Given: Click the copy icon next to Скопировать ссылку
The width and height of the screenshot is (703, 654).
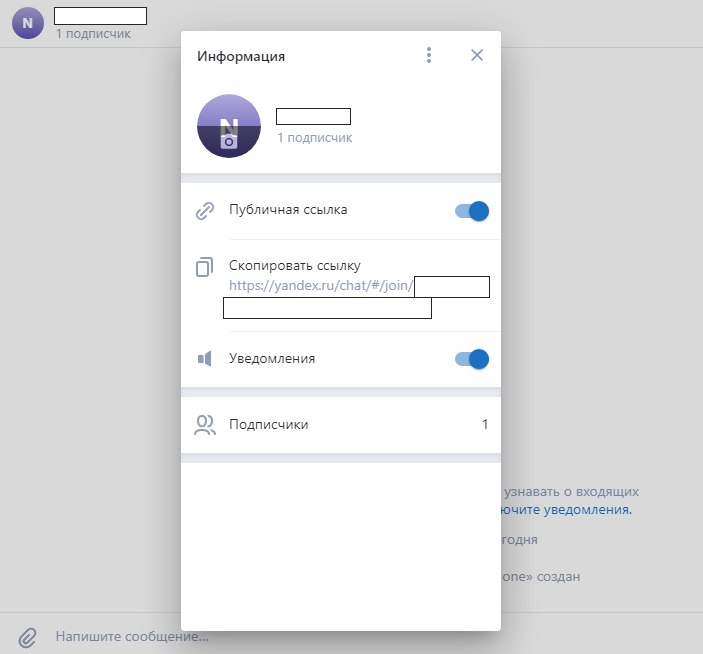Looking at the screenshot, I should click(204, 267).
